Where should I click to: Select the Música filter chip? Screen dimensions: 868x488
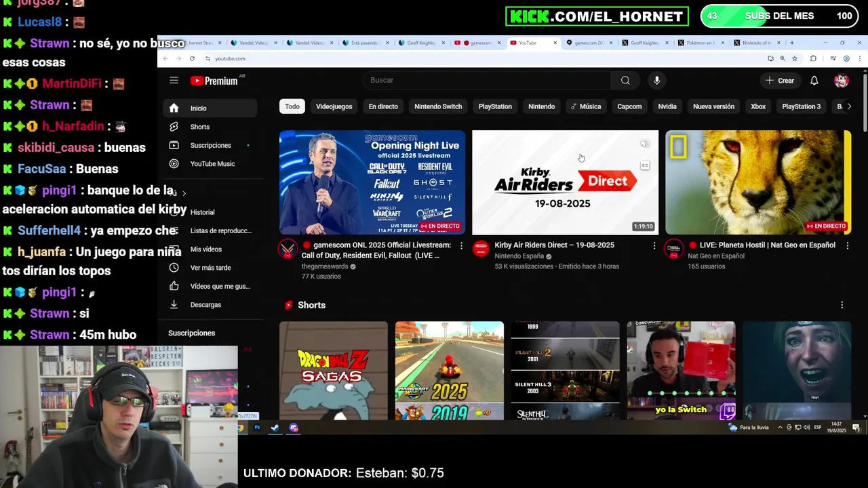586,106
